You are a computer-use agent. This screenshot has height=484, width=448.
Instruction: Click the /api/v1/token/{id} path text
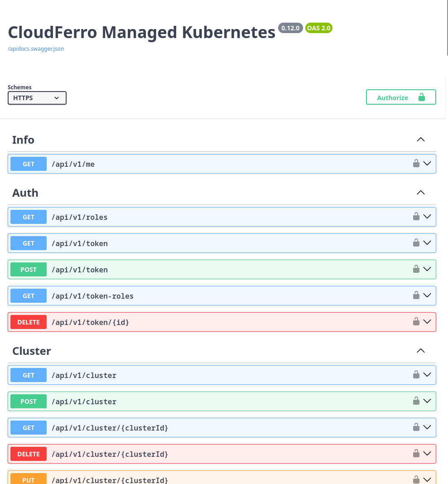[91, 322]
